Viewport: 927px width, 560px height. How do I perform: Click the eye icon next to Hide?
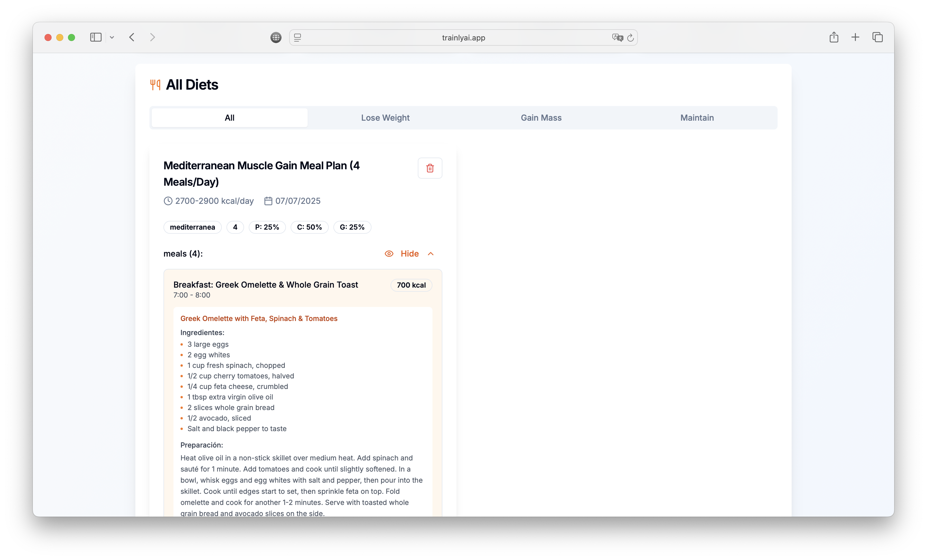click(x=389, y=254)
